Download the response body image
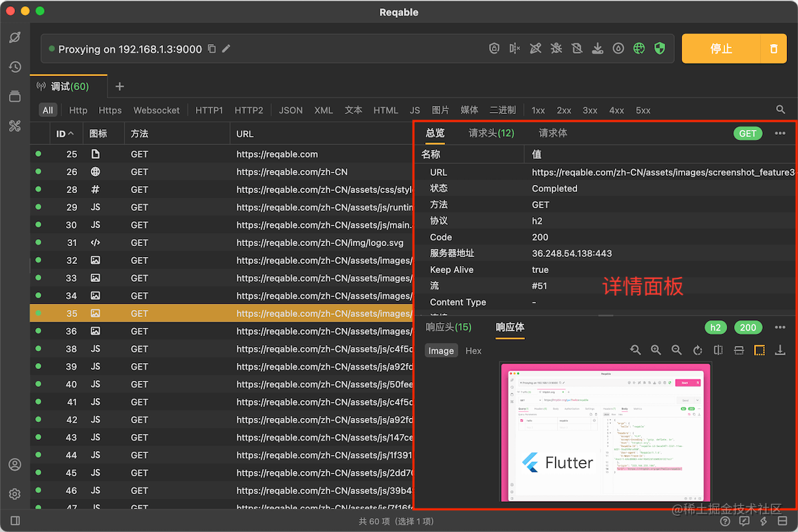The image size is (798, 532). (780, 350)
